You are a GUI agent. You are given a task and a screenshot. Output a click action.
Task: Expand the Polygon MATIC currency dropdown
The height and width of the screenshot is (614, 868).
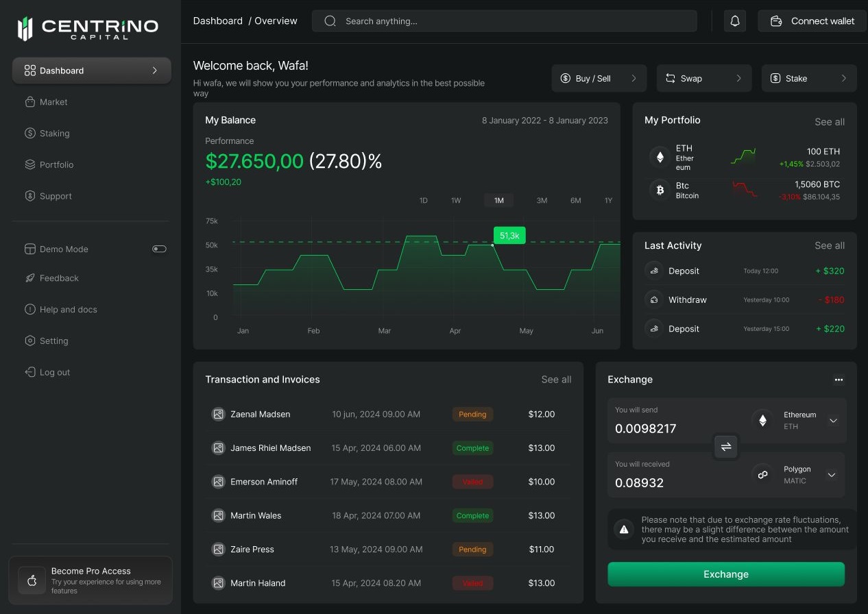point(832,475)
